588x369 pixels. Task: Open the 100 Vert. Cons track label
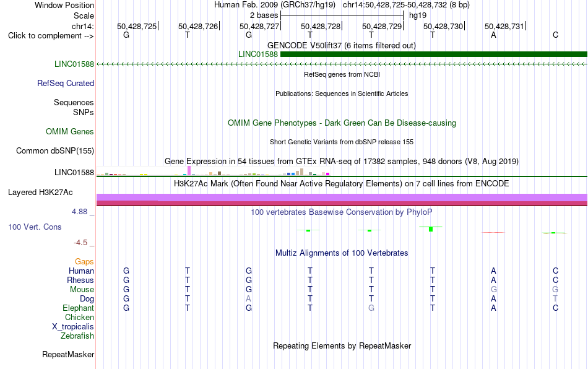(35, 227)
